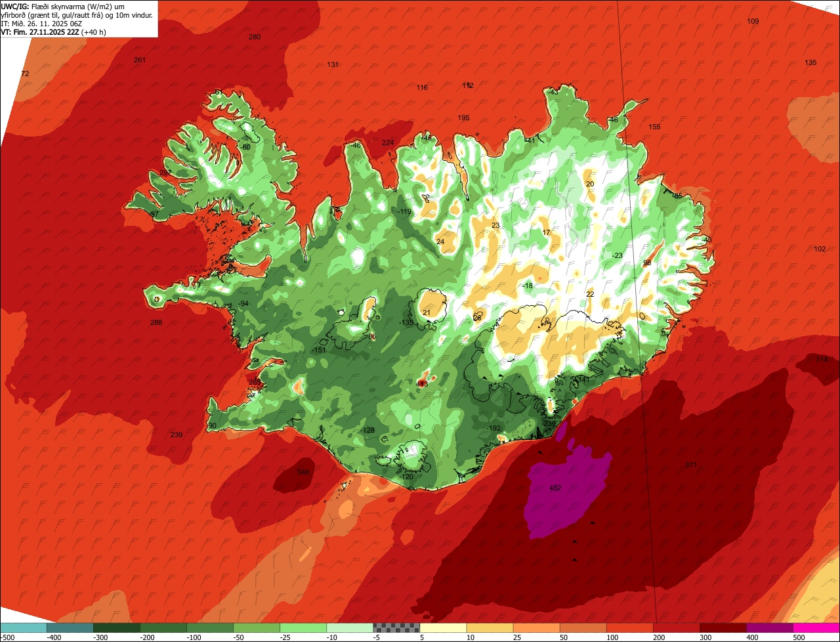Select the pale yellow 5 to 10 swatch
840x642 pixels.
(443, 628)
